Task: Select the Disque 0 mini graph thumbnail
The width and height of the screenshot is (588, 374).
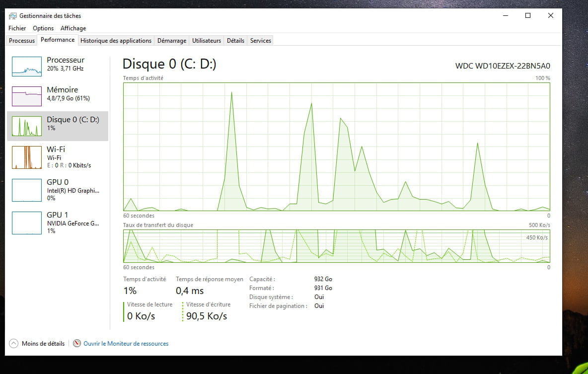Action: (27, 126)
